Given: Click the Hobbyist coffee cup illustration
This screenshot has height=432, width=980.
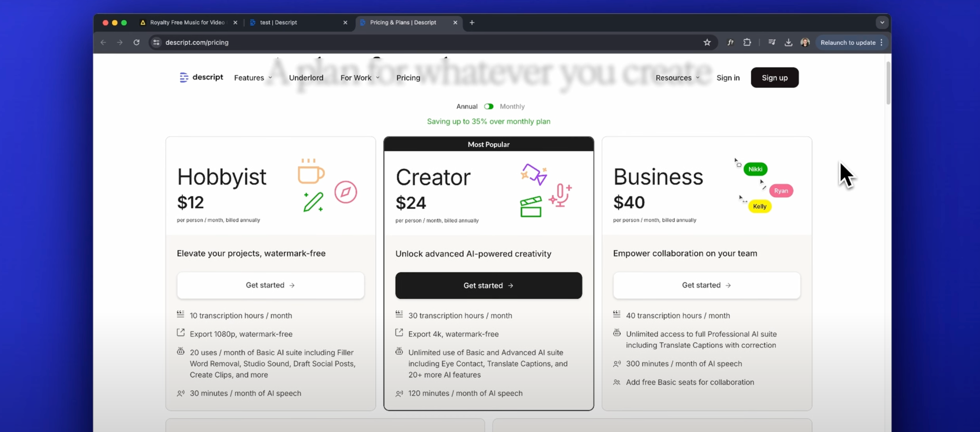Looking at the screenshot, I should 311,171.
